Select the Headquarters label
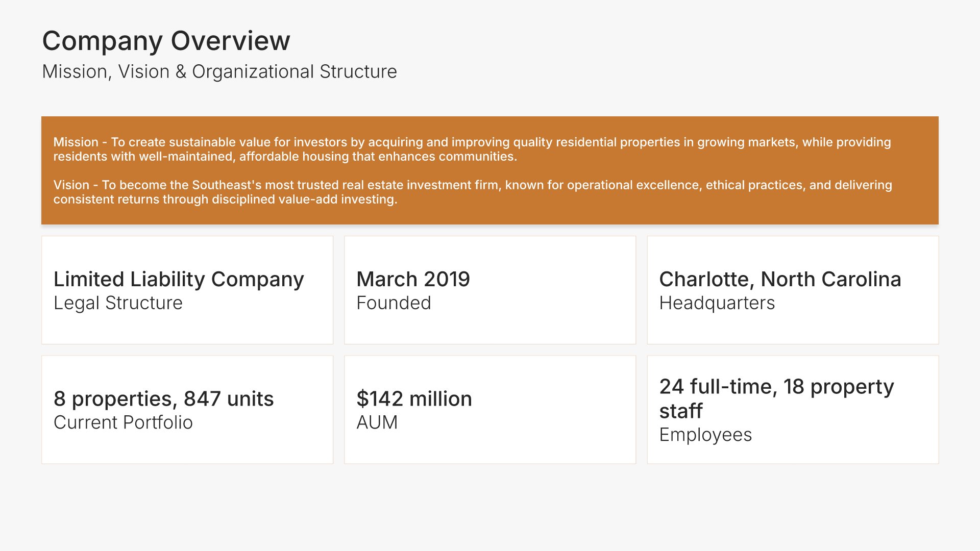Viewport: 980px width, 551px height. pyautogui.click(x=717, y=303)
